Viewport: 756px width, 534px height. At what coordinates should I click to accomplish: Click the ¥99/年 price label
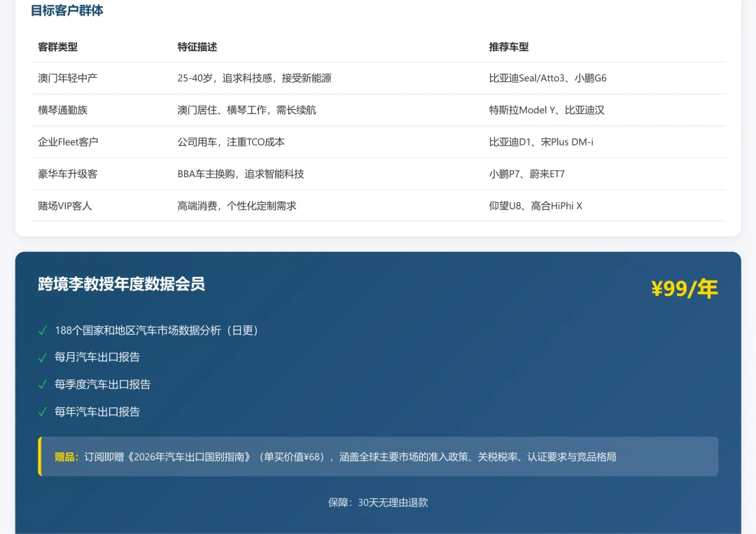684,288
